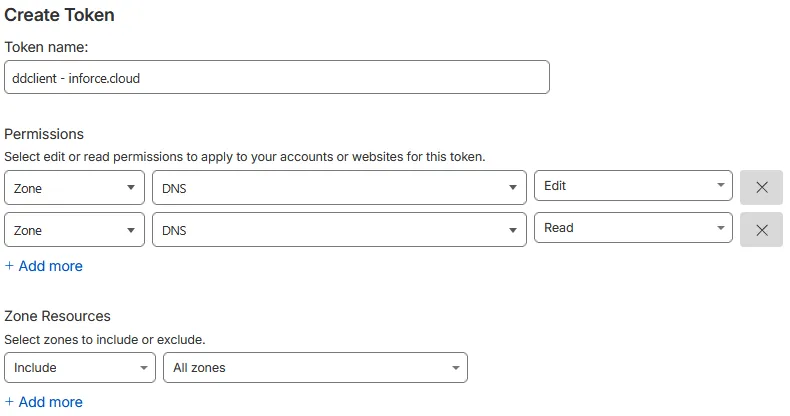
Task: Open the Zone dropdown in the Edit row
Action: coord(75,187)
